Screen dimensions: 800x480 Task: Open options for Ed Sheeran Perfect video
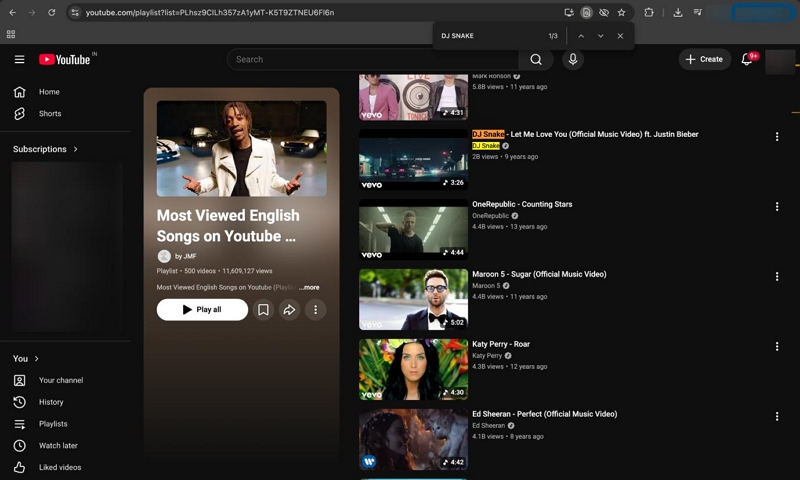click(777, 416)
